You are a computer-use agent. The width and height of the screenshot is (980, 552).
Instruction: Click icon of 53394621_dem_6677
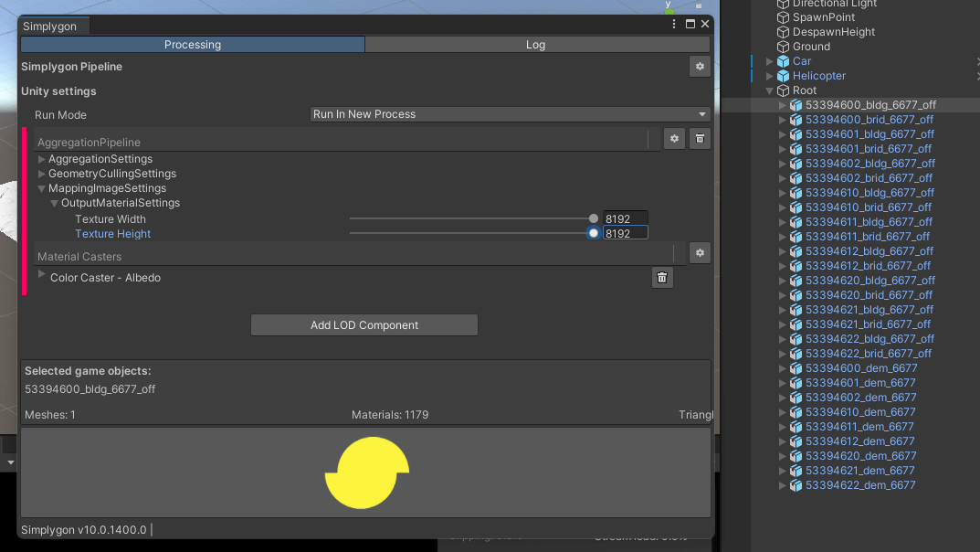[x=796, y=471]
